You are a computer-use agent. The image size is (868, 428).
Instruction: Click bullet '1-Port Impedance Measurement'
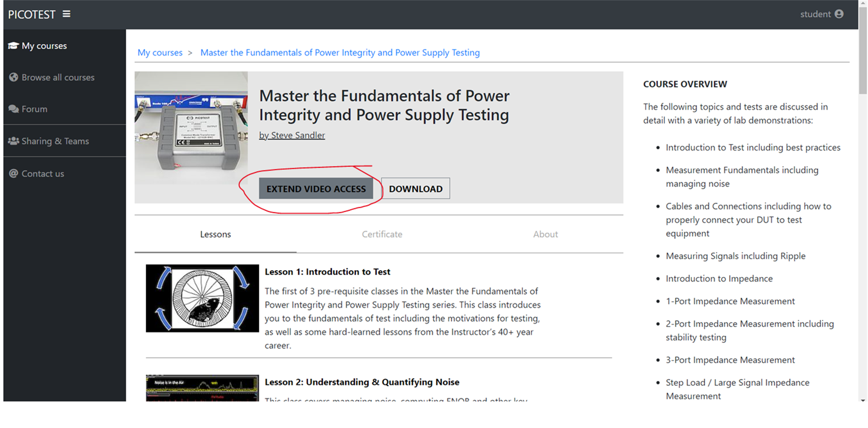click(730, 301)
